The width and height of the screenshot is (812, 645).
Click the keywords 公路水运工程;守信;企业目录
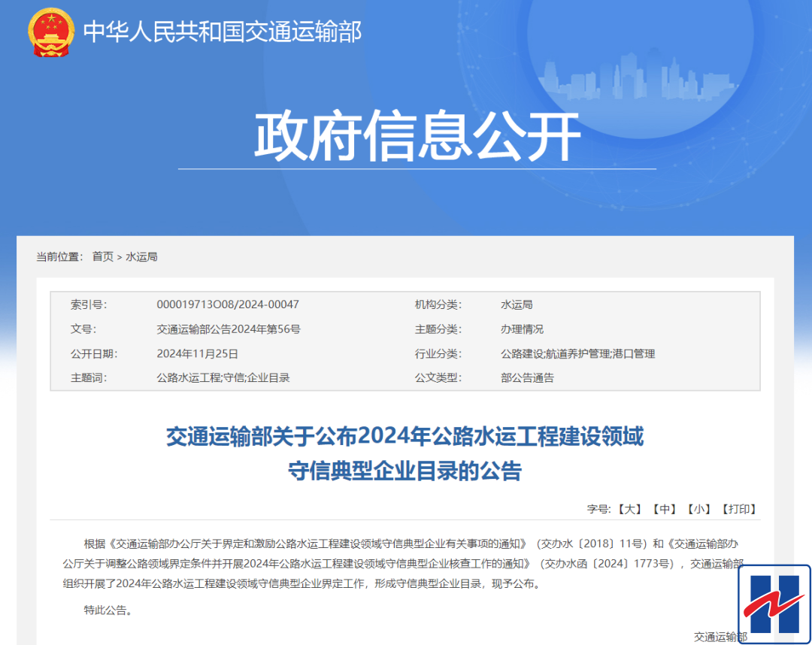click(223, 377)
